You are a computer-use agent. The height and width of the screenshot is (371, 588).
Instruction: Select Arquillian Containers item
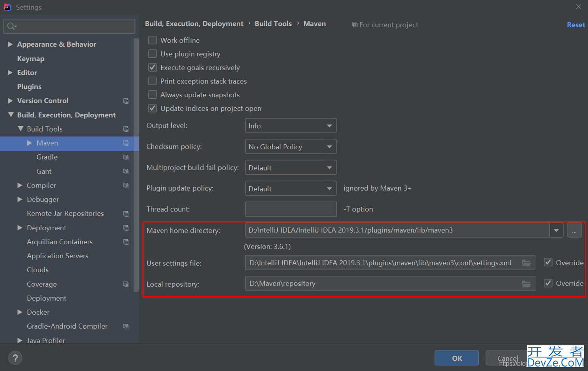60,242
